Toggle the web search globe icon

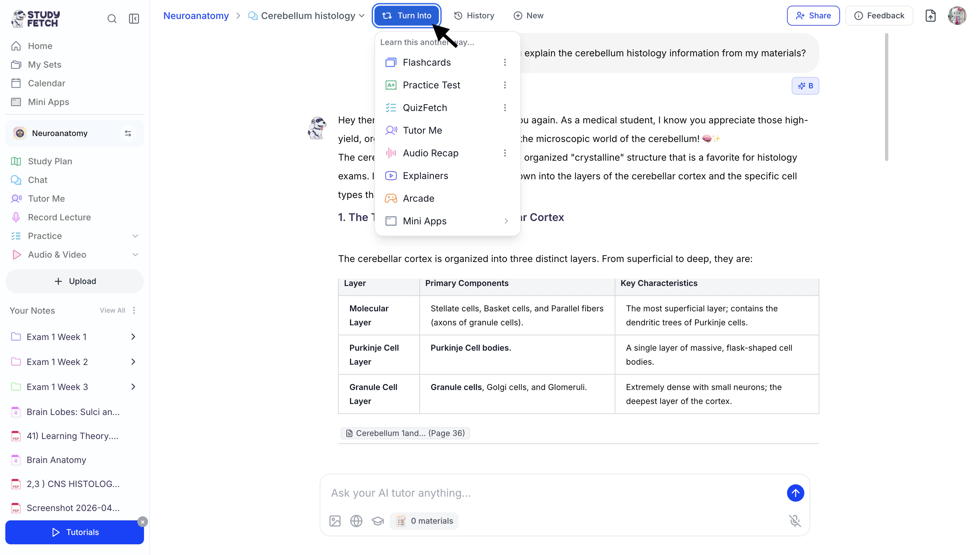(x=356, y=521)
